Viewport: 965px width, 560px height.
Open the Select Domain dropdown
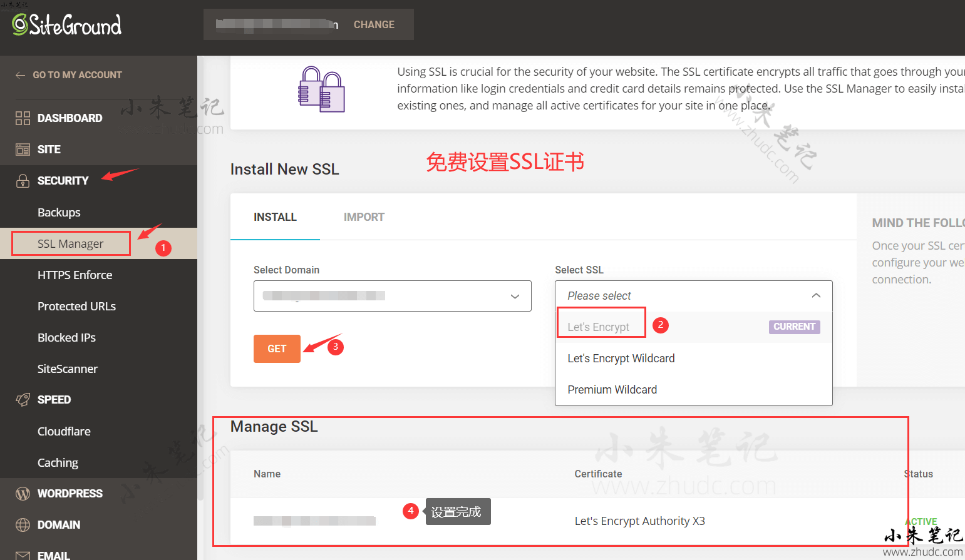[393, 296]
